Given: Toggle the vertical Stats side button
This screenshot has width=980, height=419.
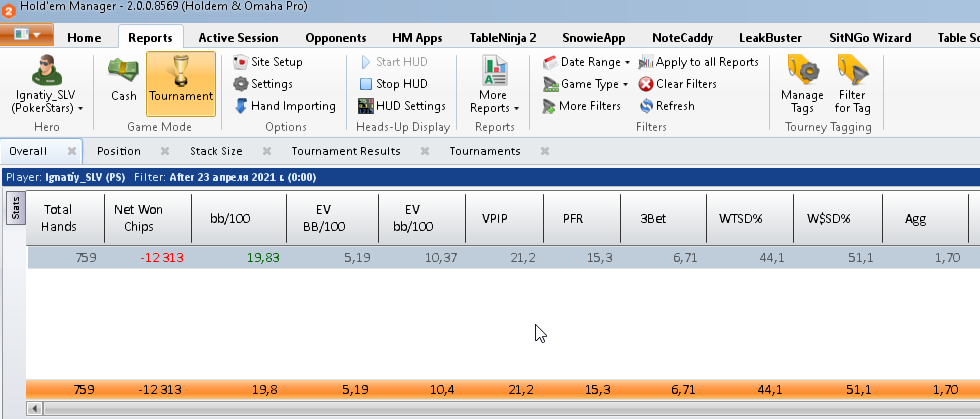Looking at the screenshot, I should click(x=16, y=208).
